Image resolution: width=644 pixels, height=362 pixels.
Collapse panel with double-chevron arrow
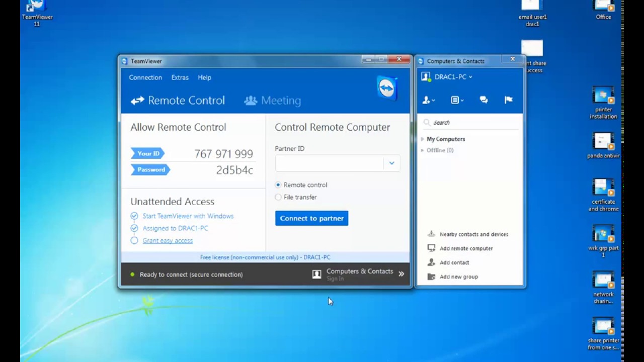(401, 274)
